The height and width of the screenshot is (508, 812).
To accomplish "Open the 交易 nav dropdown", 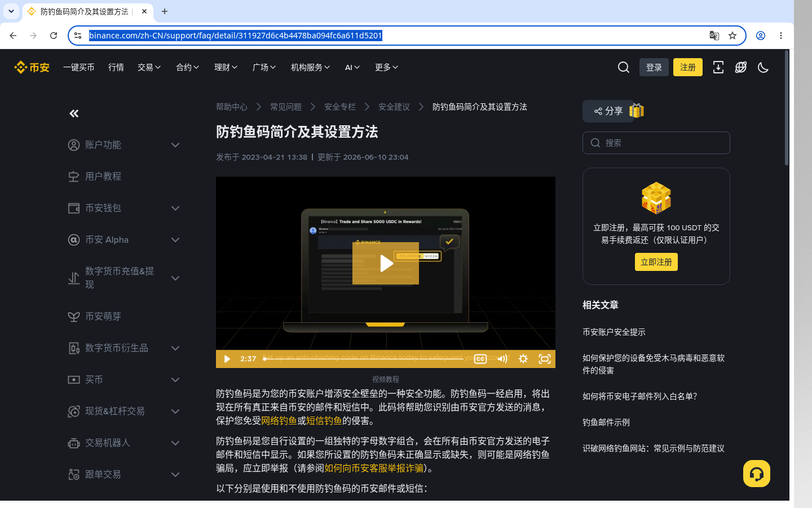I will click(x=149, y=67).
